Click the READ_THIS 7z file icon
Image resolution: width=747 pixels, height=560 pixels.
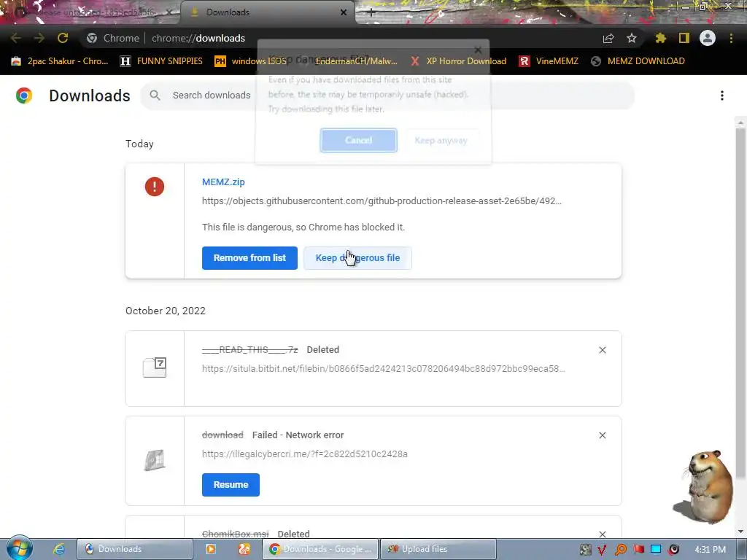[x=155, y=367]
